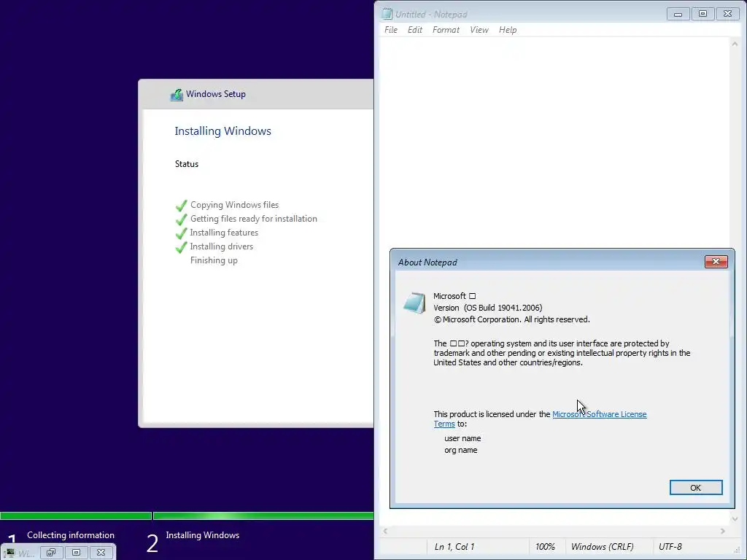Click checkmark beside Installing features
This screenshot has width=747, height=560.
click(x=181, y=233)
